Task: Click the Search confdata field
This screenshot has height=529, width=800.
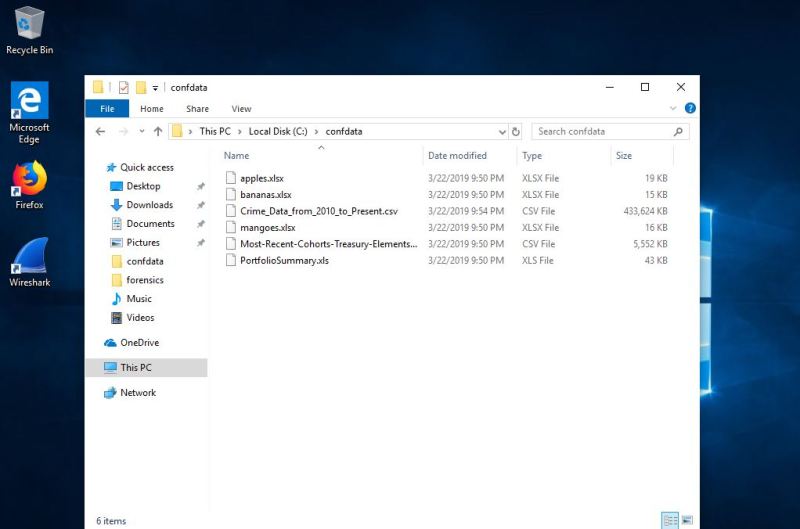Action: point(602,131)
